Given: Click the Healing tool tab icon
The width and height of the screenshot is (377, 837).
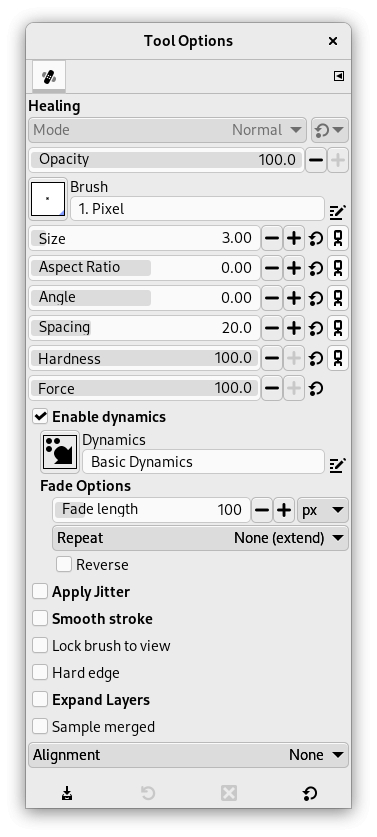Looking at the screenshot, I should pyautogui.click(x=49, y=76).
